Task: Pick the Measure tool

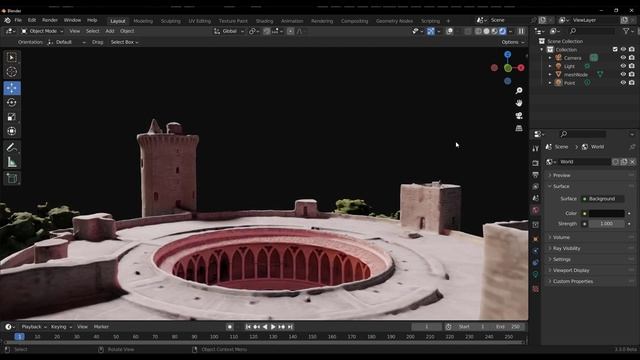Action: tap(11, 162)
